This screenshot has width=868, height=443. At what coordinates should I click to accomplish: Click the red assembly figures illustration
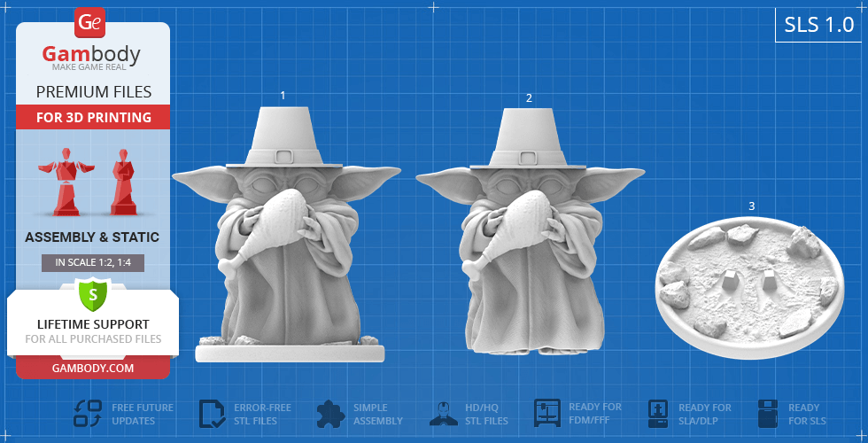(x=92, y=182)
